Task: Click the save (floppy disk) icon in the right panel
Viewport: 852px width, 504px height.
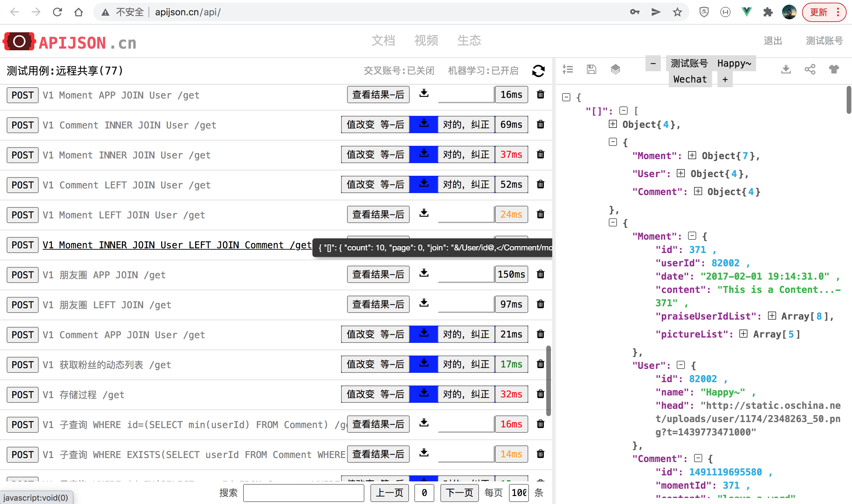Action: click(x=591, y=69)
